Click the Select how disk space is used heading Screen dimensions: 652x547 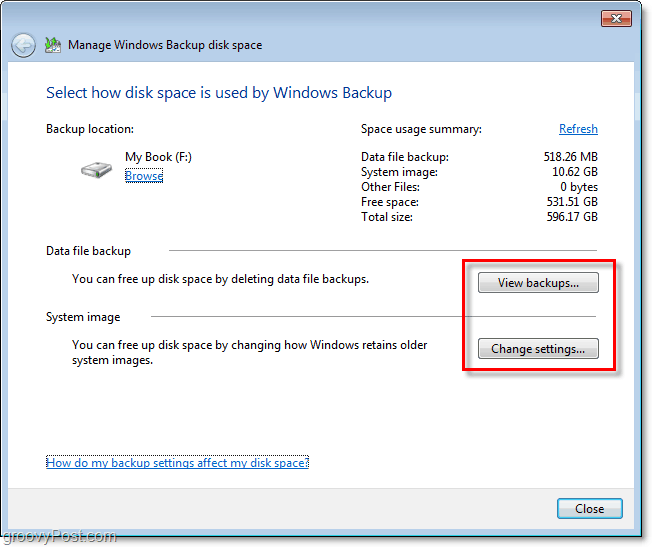pos(219,93)
